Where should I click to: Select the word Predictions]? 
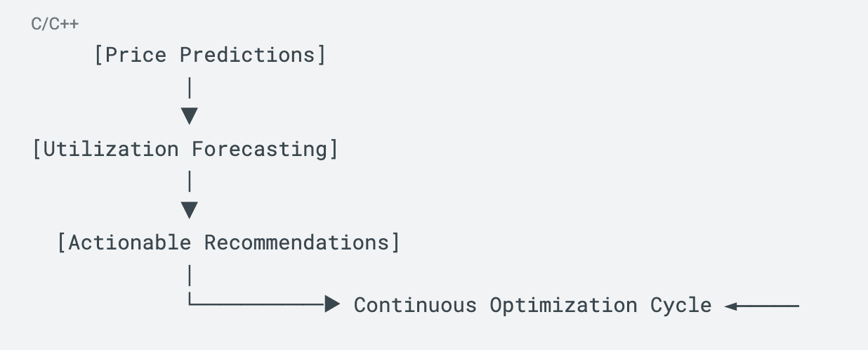(x=253, y=55)
